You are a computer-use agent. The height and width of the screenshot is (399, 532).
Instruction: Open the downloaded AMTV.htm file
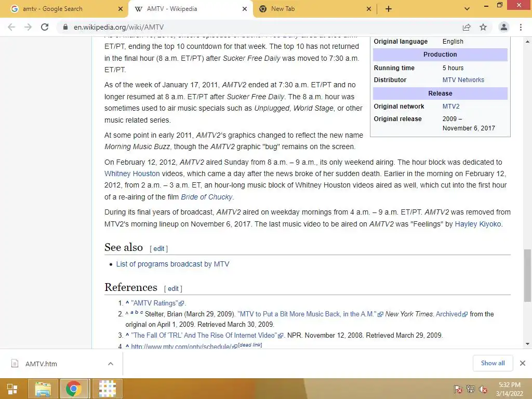(41, 364)
